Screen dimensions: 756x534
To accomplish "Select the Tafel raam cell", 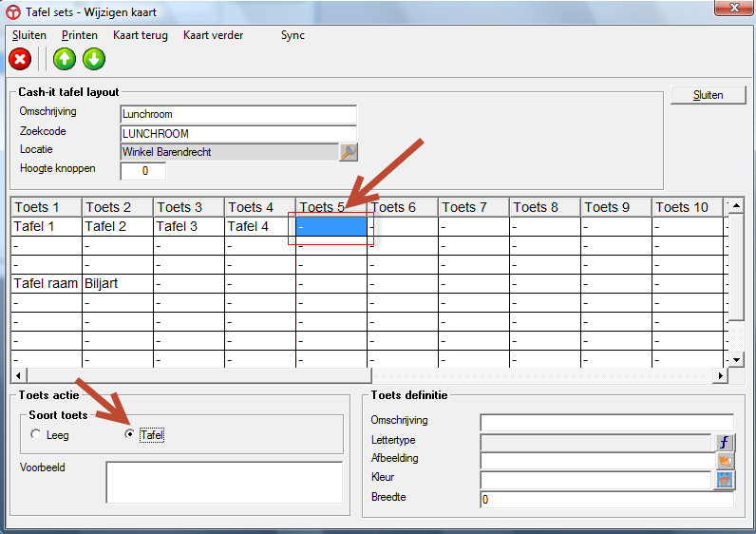I will click(47, 283).
